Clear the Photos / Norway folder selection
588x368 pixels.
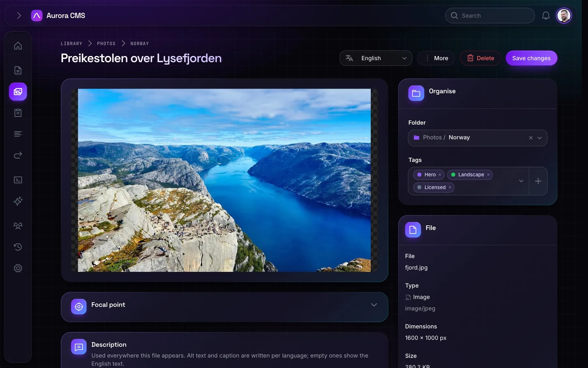coord(531,138)
